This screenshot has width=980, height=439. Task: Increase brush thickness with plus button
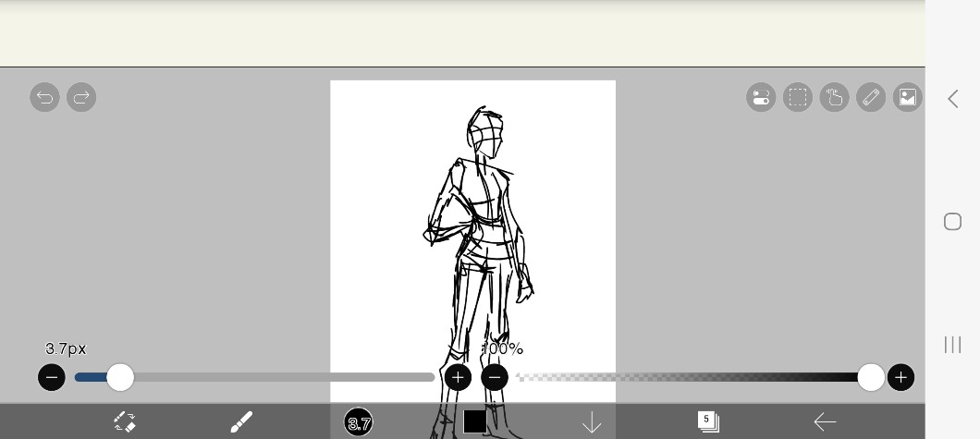pyautogui.click(x=458, y=377)
